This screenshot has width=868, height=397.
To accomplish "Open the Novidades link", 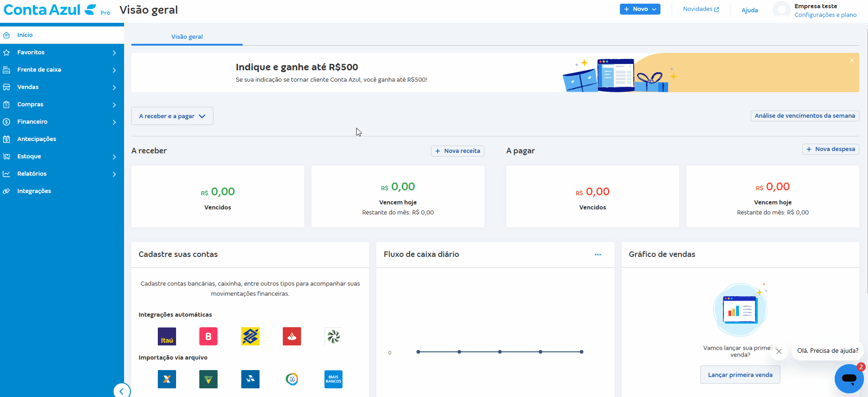I will 701,9.
